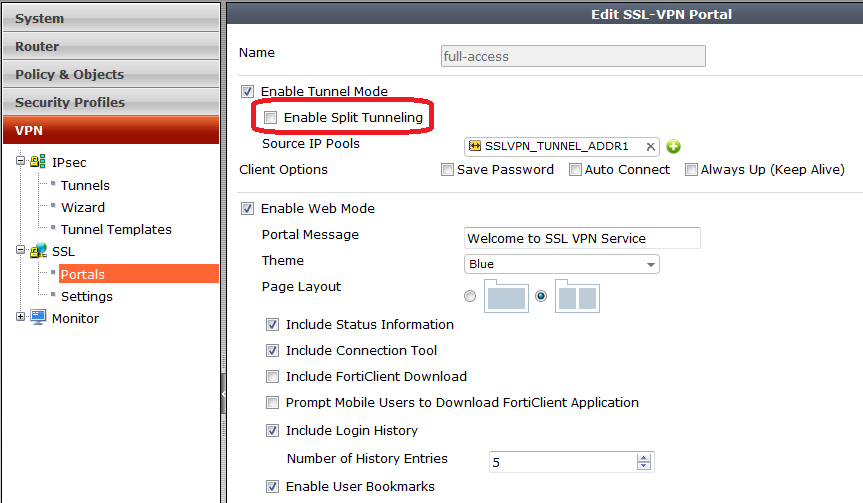863x503 pixels.
Task: Check Include FortiClient Download
Action: click(x=272, y=376)
